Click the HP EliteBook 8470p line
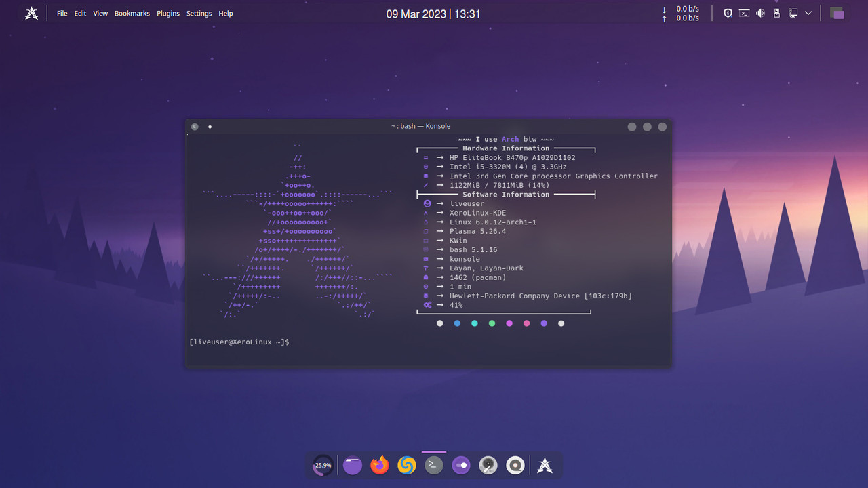Image resolution: width=868 pixels, height=488 pixels. coord(512,158)
